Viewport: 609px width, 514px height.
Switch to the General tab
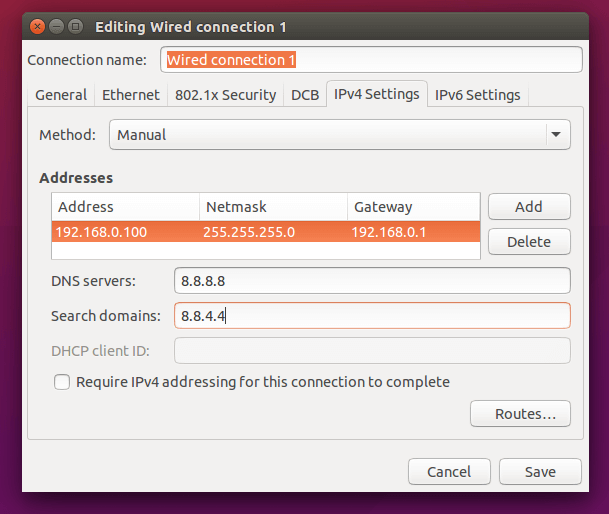click(61, 95)
